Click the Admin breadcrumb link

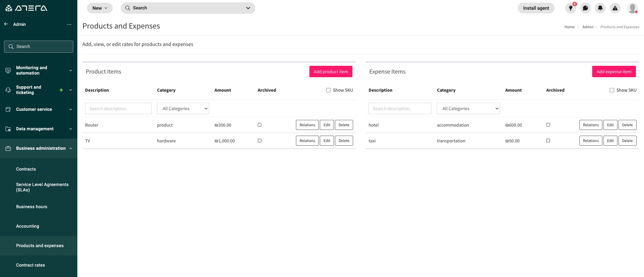click(x=588, y=27)
